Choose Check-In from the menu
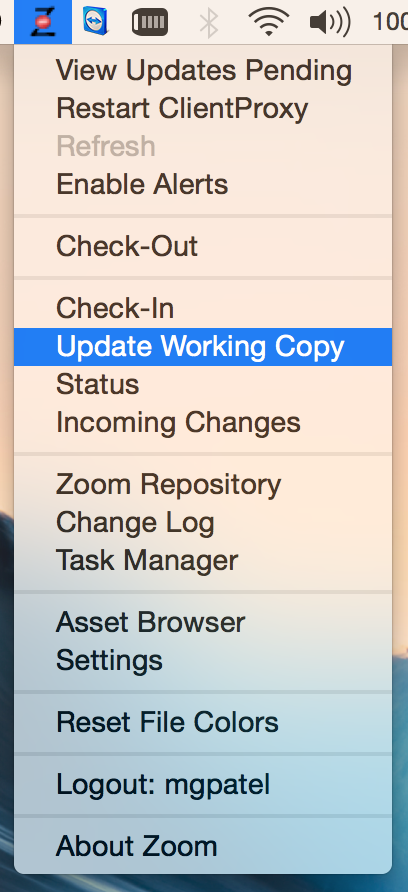408x892 pixels. pyautogui.click(x=203, y=308)
